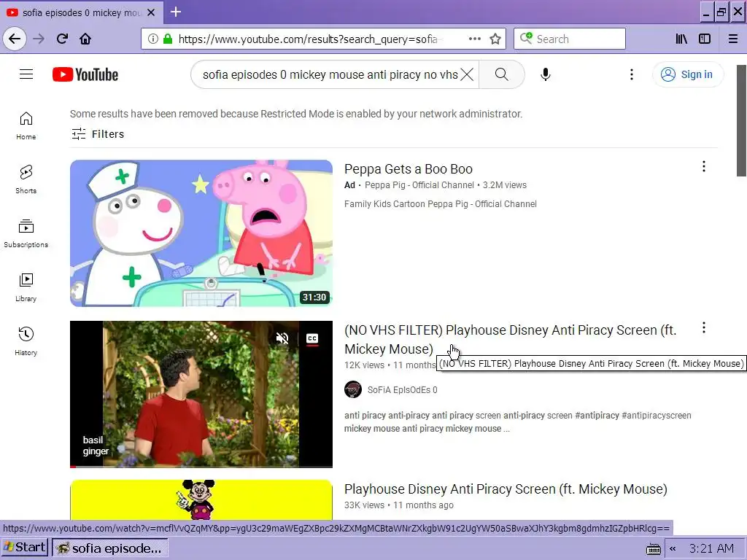Click the #antipiracy hashtag in the description
This screenshot has height=560, width=747.
click(x=597, y=415)
